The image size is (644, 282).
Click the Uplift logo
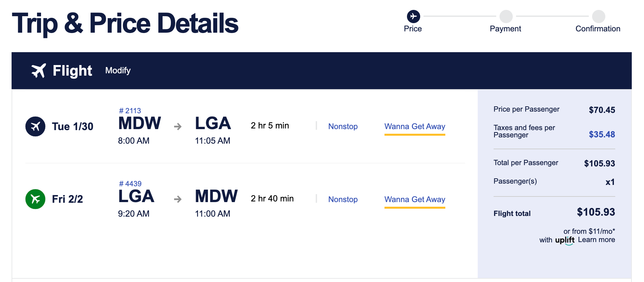point(565,240)
